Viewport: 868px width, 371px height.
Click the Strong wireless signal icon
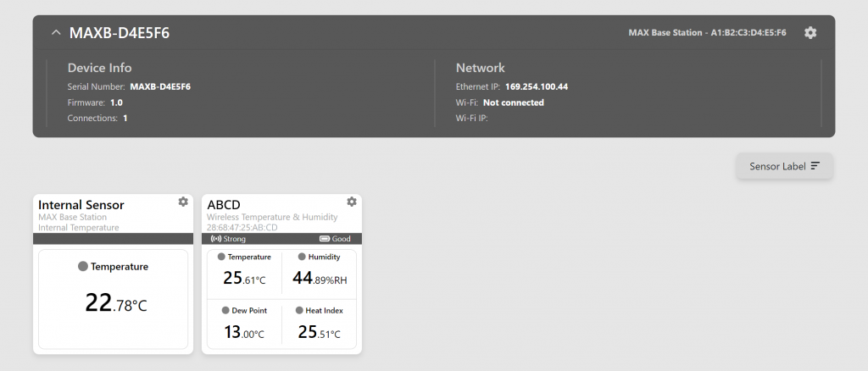pyautogui.click(x=215, y=239)
